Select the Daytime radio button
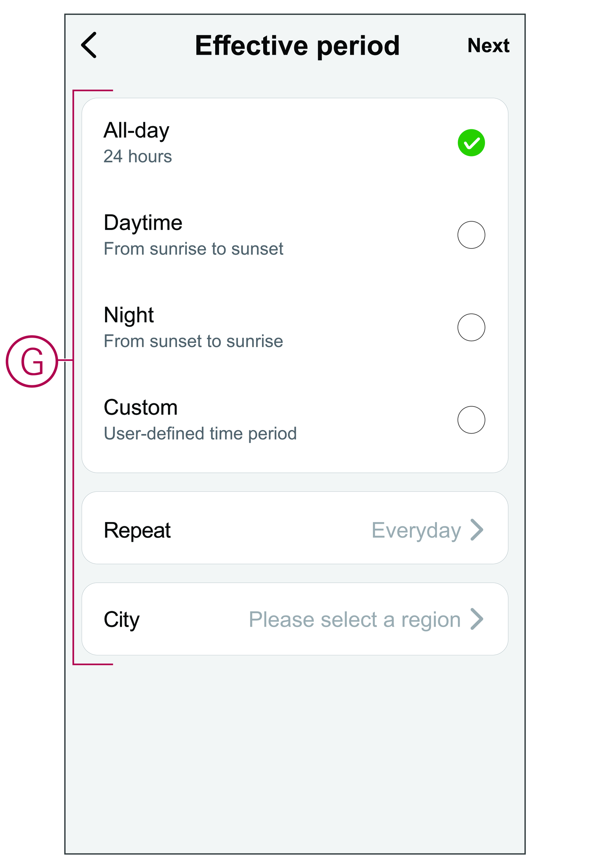The height and width of the screenshot is (868, 590). coord(471,235)
